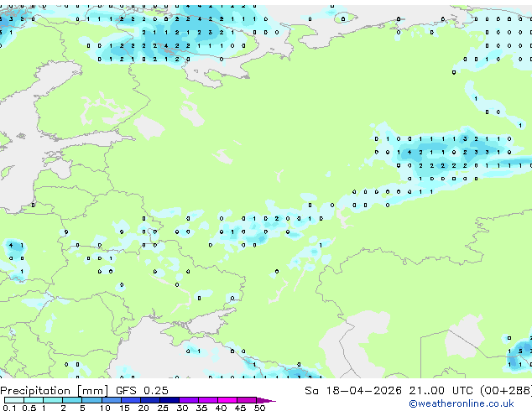The image size is (532, 411).
Task: Pick the 1–2 mm legend swatch
Action: [x=53, y=400]
